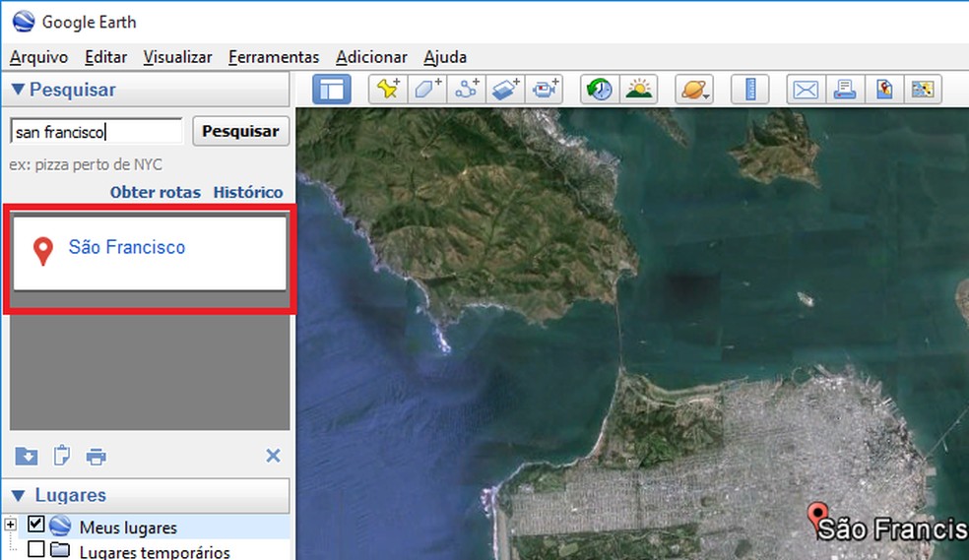Add a polygon from the toolbar
Screen dimensions: 969x560
[x=427, y=90]
